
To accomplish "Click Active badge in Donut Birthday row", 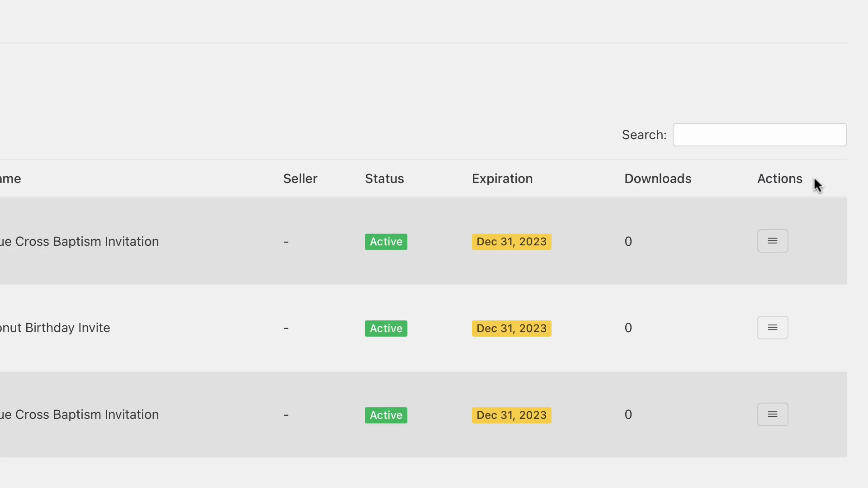I will tap(386, 328).
